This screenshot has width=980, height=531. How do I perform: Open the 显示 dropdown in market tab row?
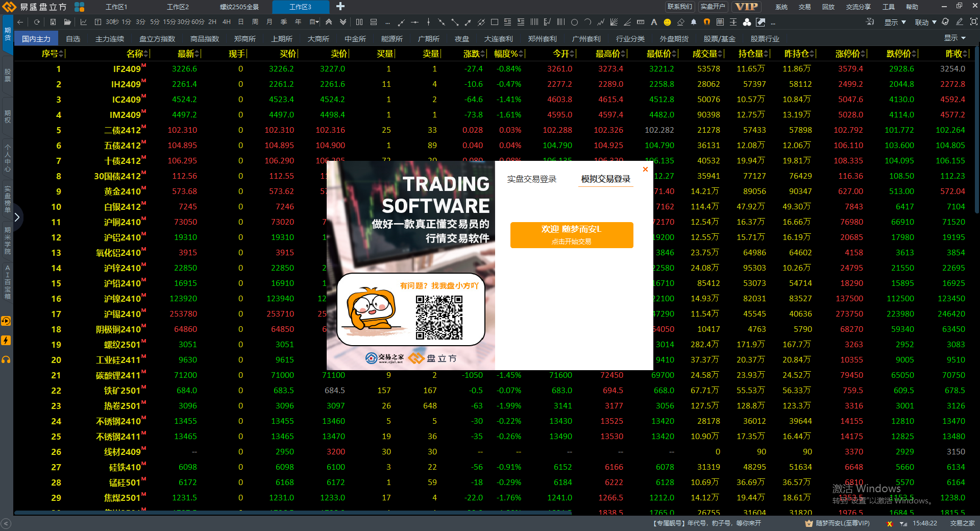pos(954,38)
